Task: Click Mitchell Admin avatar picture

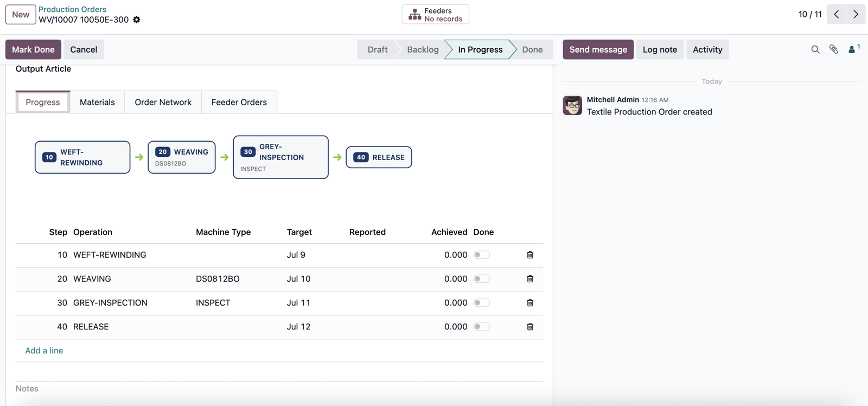Action: click(572, 105)
